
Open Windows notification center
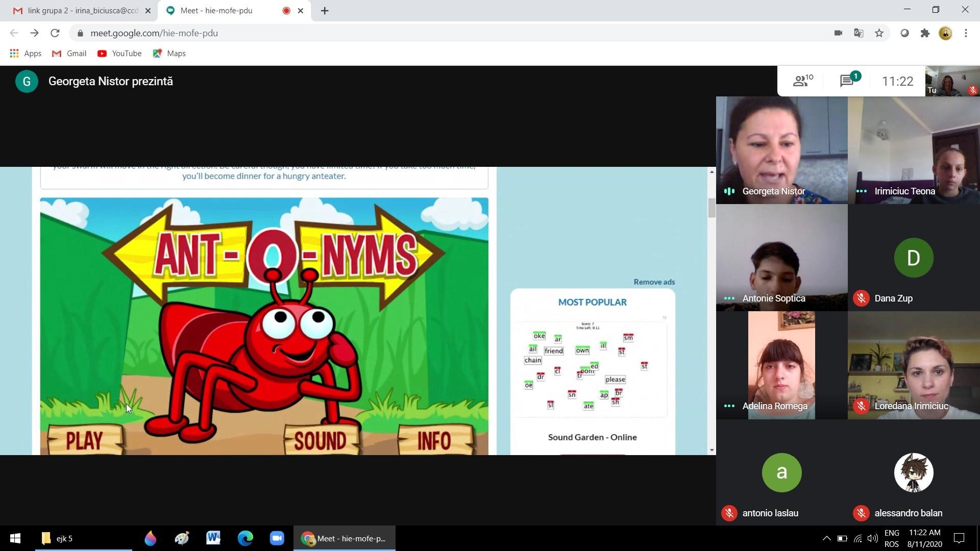click(959, 538)
